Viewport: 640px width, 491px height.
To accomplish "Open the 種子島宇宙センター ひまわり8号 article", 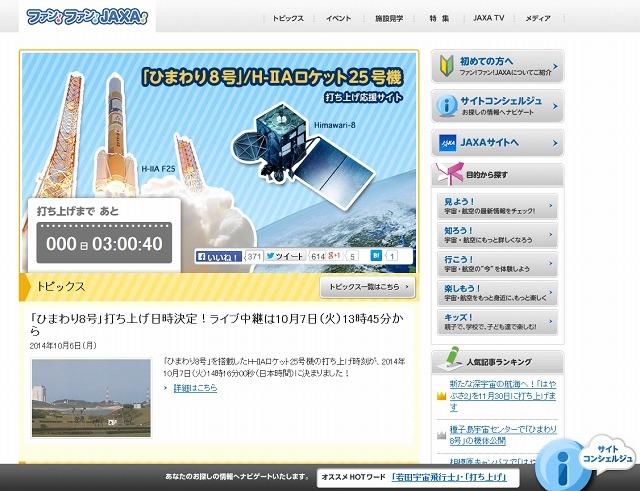I will [503, 435].
